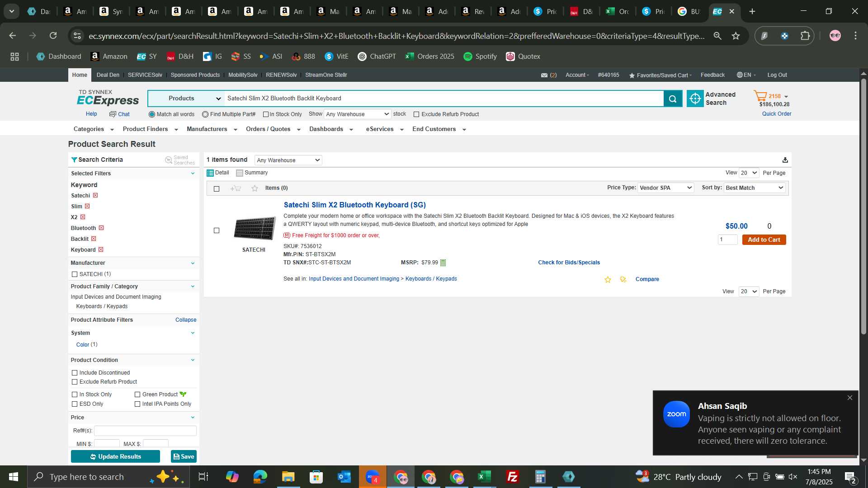Click the quantity field beside Add to Cart
Image resolution: width=868 pixels, height=488 pixels.
point(727,240)
